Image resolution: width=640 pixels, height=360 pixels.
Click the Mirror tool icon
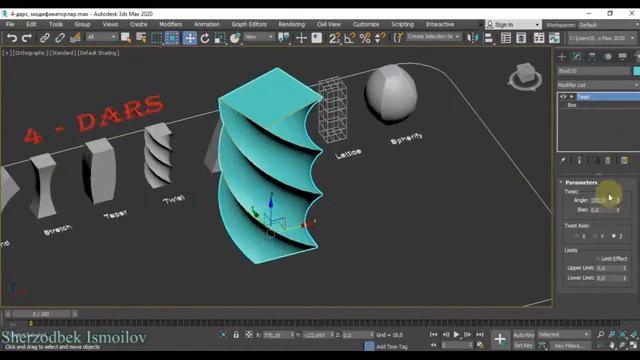473,38
